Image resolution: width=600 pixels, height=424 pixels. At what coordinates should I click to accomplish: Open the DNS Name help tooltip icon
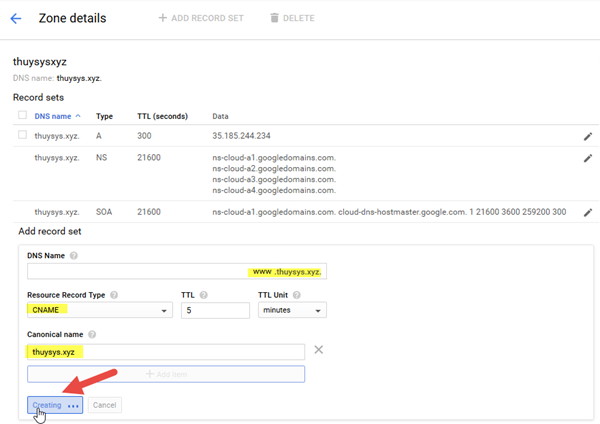(73, 256)
